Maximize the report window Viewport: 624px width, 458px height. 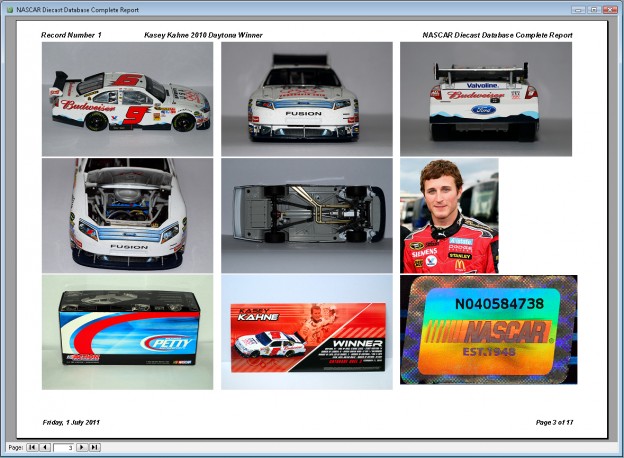(x=593, y=10)
